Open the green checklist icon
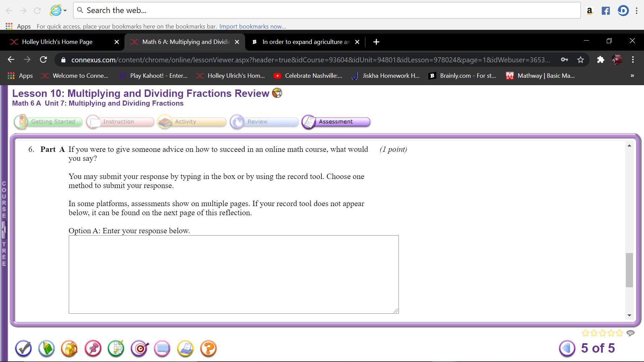The height and width of the screenshot is (362, 644). [x=116, y=349]
